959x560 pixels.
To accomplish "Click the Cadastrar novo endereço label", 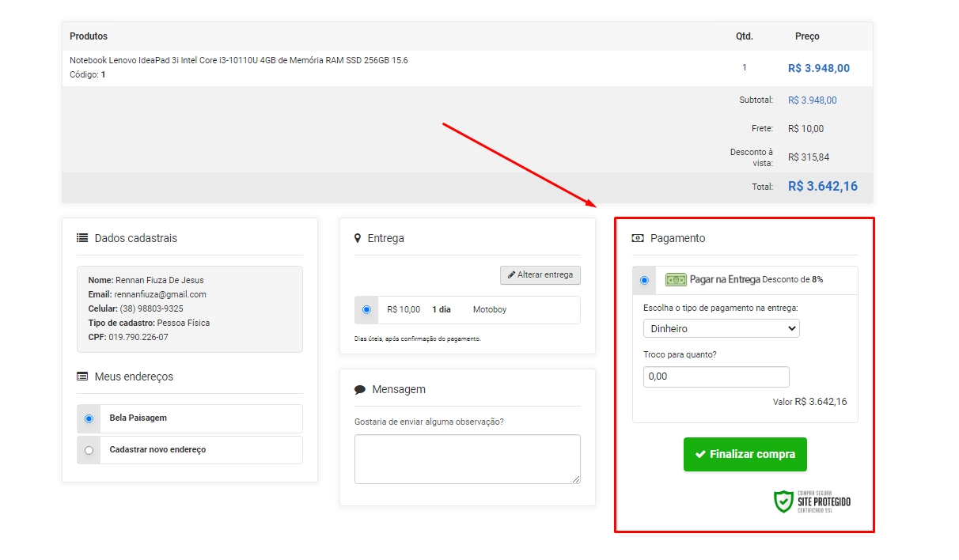I will 157,449.
